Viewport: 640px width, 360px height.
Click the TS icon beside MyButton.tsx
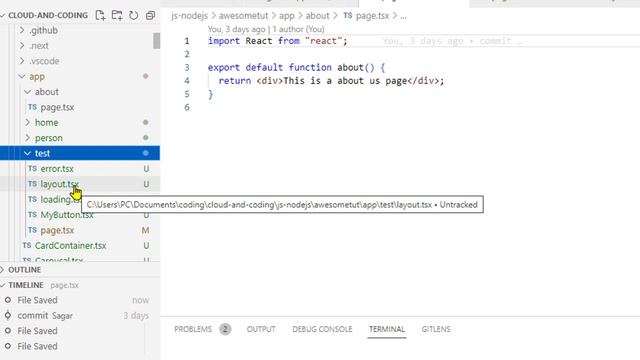click(x=33, y=214)
